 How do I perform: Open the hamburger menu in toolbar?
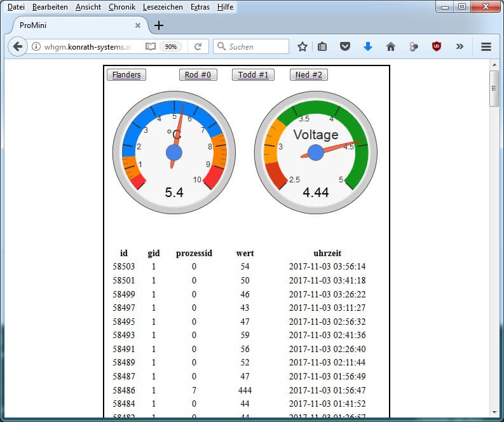point(486,46)
